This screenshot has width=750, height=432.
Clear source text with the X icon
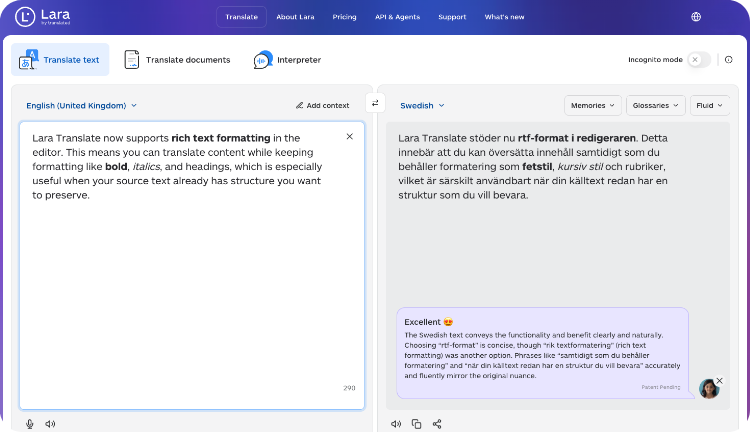point(349,137)
